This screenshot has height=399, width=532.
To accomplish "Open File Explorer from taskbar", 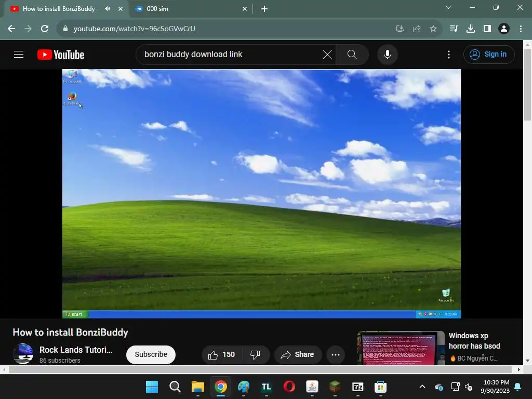I will [x=198, y=387].
